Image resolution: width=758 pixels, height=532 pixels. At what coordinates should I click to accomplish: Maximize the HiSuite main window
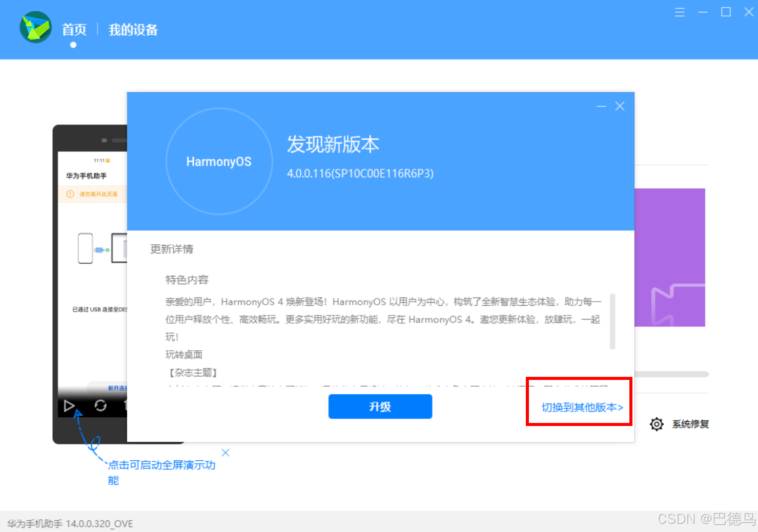click(x=726, y=12)
